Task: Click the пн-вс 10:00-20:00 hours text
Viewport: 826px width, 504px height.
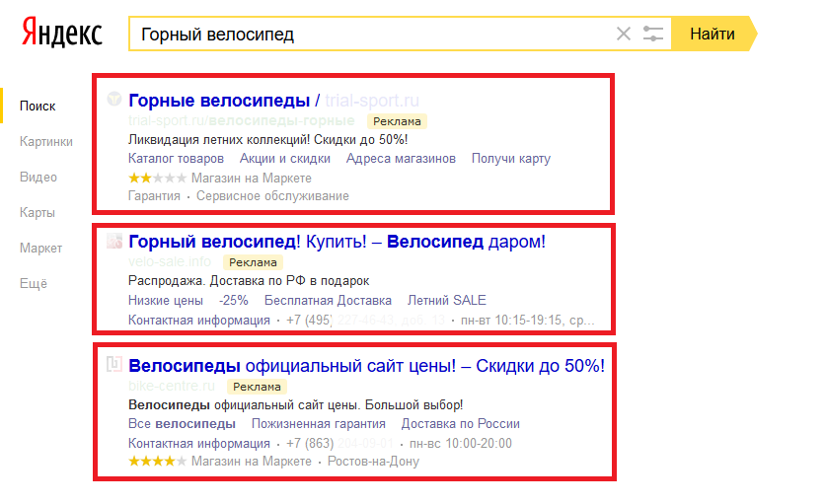Action: tap(461, 444)
